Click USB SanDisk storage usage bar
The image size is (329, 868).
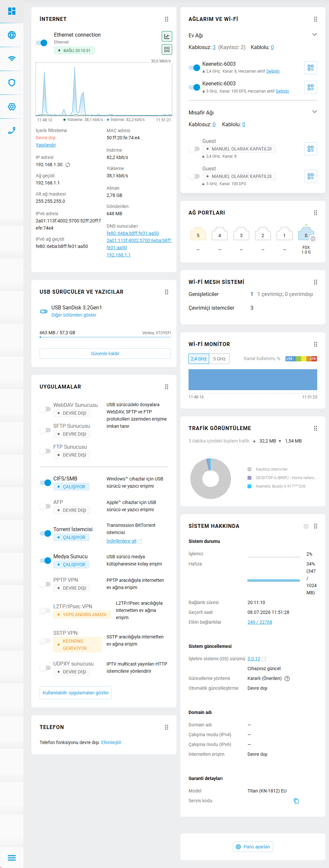tap(105, 337)
